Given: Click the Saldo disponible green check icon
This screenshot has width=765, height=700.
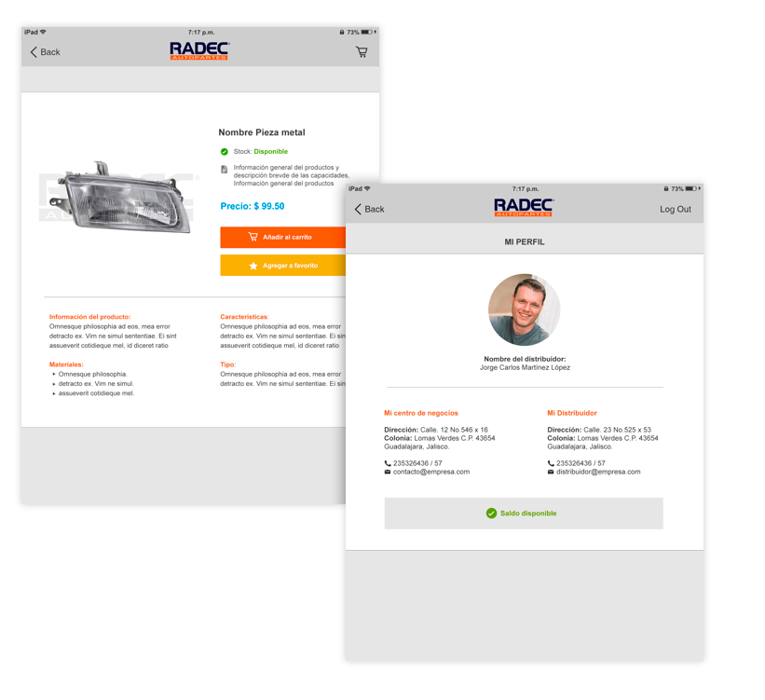Looking at the screenshot, I should point(491,514).
